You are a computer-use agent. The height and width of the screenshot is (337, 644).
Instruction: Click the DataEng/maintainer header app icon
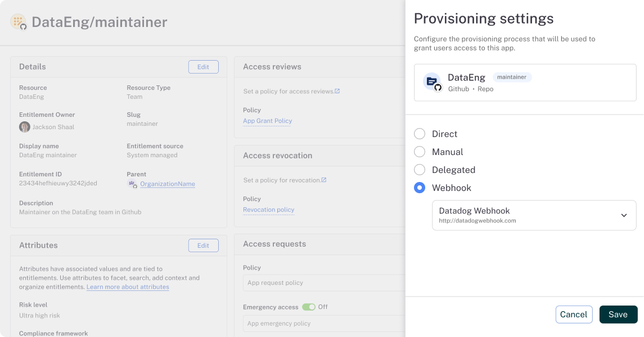19,22
